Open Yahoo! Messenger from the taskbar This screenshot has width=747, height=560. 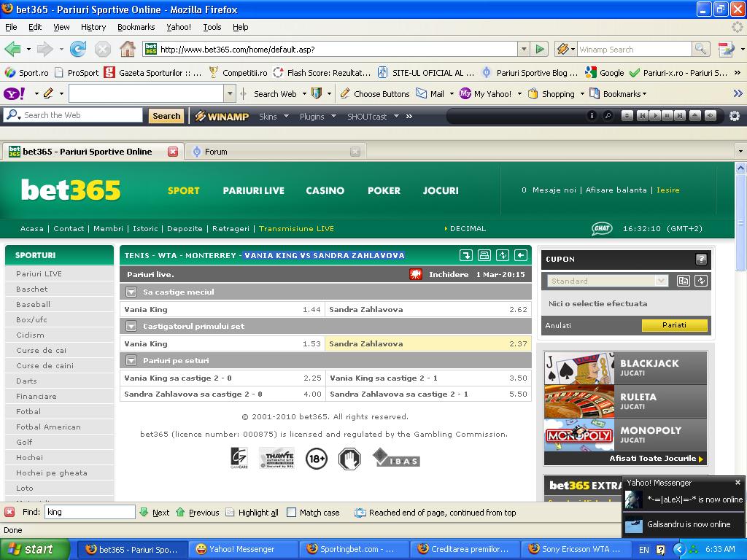pyautogui.click(x=243, y=549)
